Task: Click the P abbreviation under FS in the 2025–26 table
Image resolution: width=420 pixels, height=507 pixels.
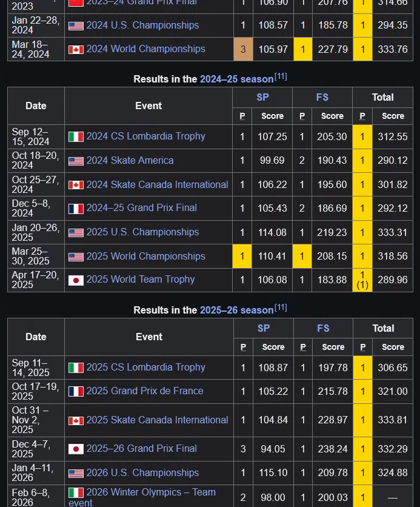Action: 303,348
